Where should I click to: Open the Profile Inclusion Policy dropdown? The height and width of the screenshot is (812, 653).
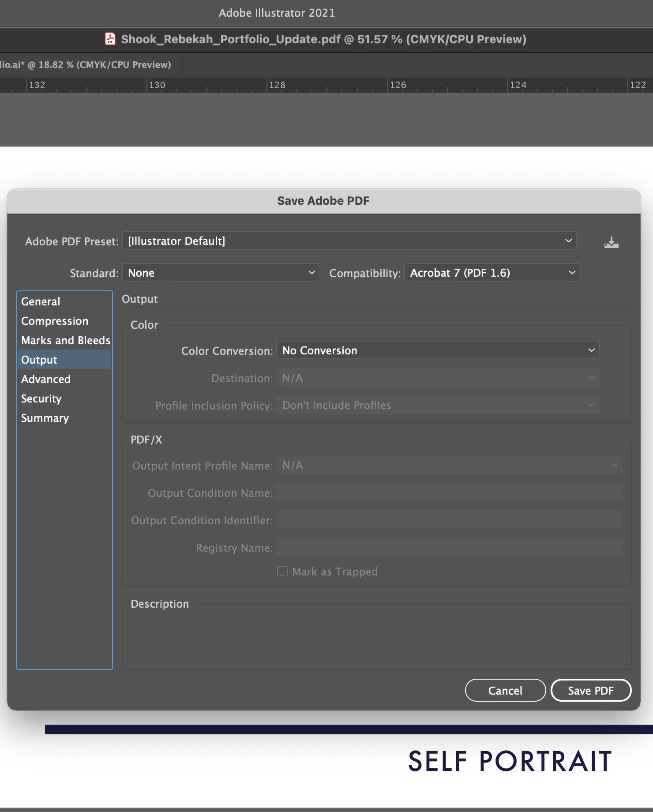[x=438, y=405]
